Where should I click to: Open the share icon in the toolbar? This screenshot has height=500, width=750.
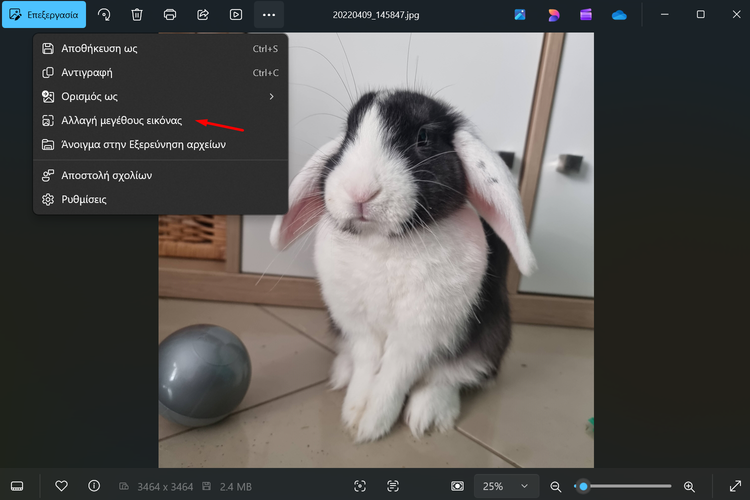pyautogui.click(x=203, y=15)
